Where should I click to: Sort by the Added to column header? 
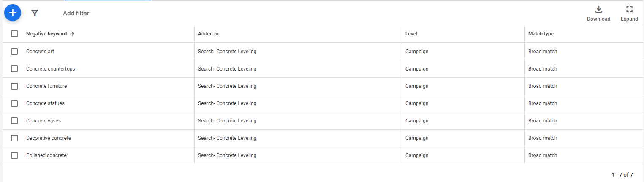click(208, 34)
